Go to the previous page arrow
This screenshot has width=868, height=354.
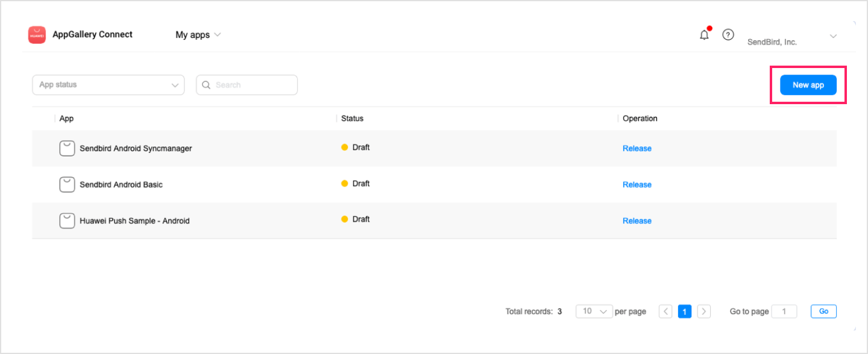665,311
